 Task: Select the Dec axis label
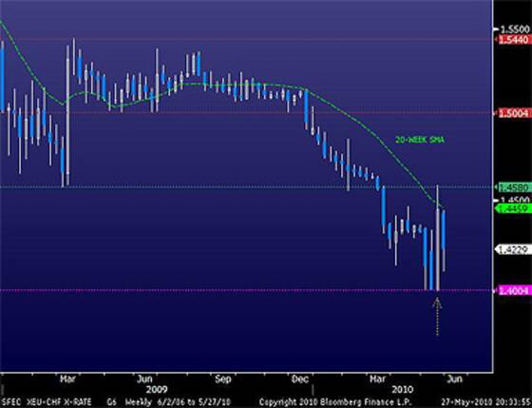point(300,379)
